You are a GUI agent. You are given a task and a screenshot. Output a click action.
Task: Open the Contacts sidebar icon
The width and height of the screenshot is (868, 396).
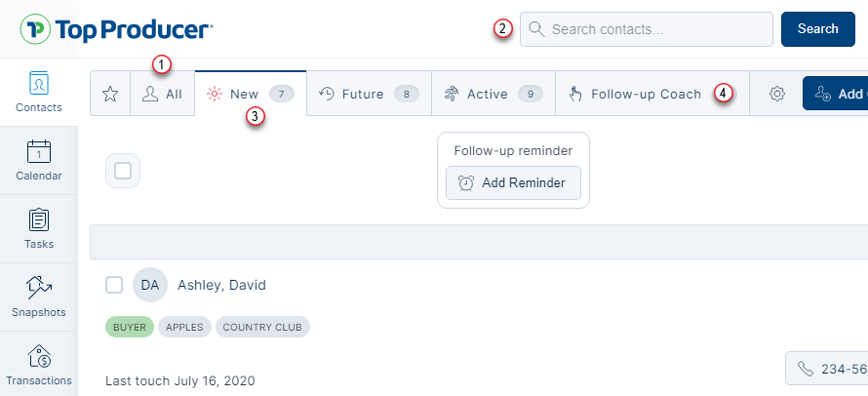pos(39,82)
